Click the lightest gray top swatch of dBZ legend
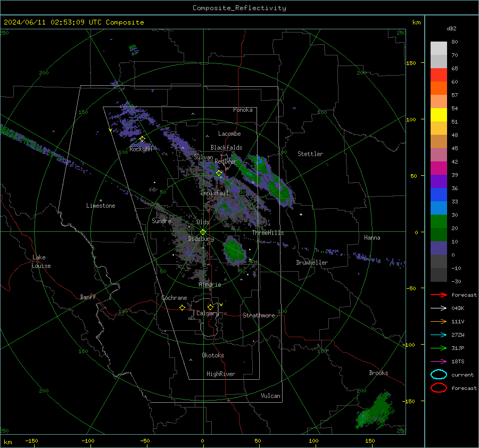 [439, 48]
